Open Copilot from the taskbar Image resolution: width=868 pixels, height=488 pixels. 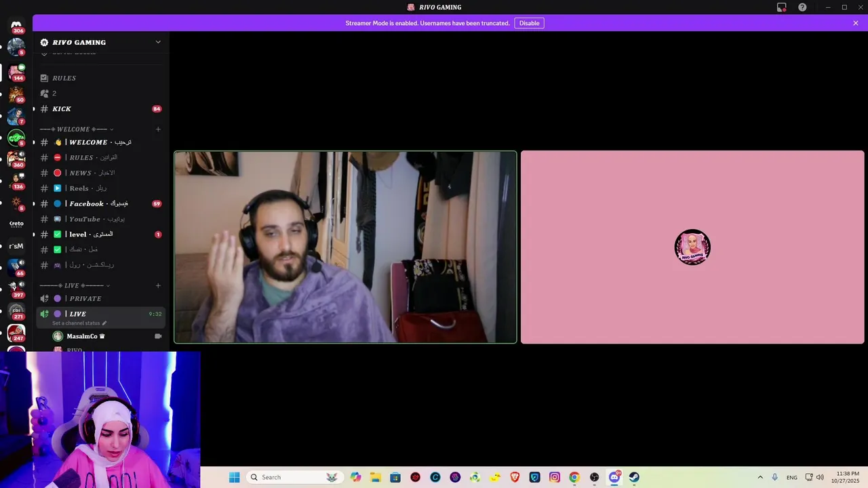coord(356,477)
